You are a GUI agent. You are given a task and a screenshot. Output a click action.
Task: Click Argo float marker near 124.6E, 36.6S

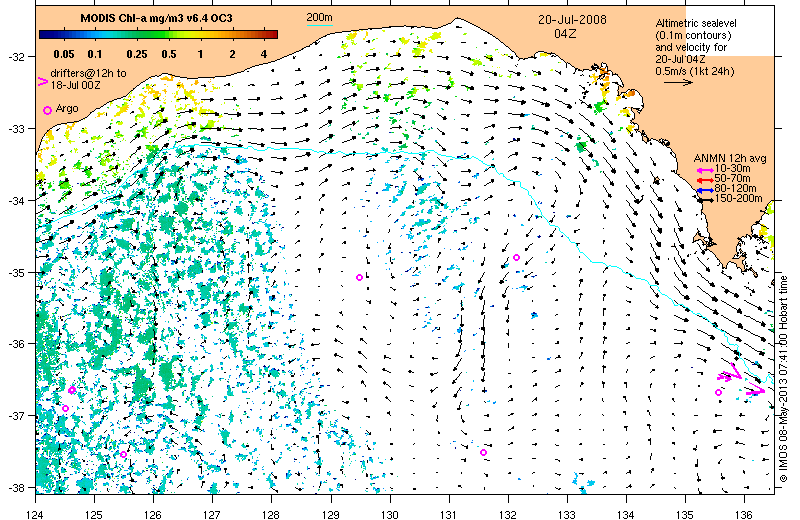(72, 390)
